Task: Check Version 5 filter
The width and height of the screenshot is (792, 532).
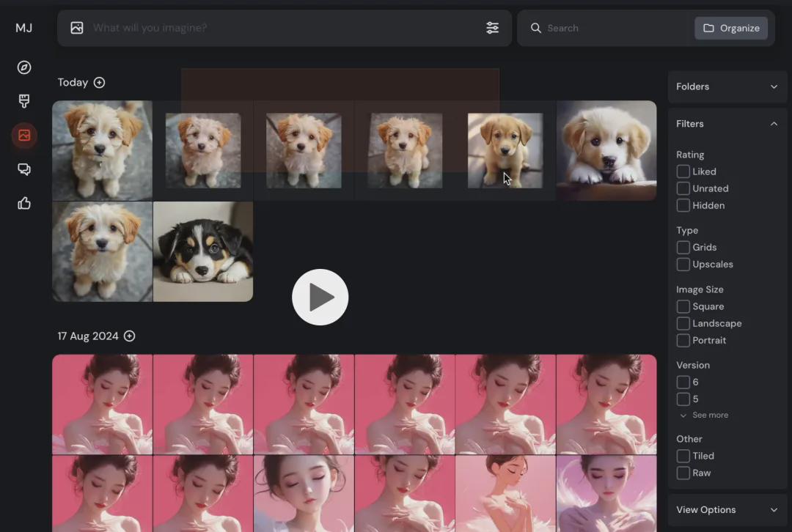Action: tap(683, 399)
